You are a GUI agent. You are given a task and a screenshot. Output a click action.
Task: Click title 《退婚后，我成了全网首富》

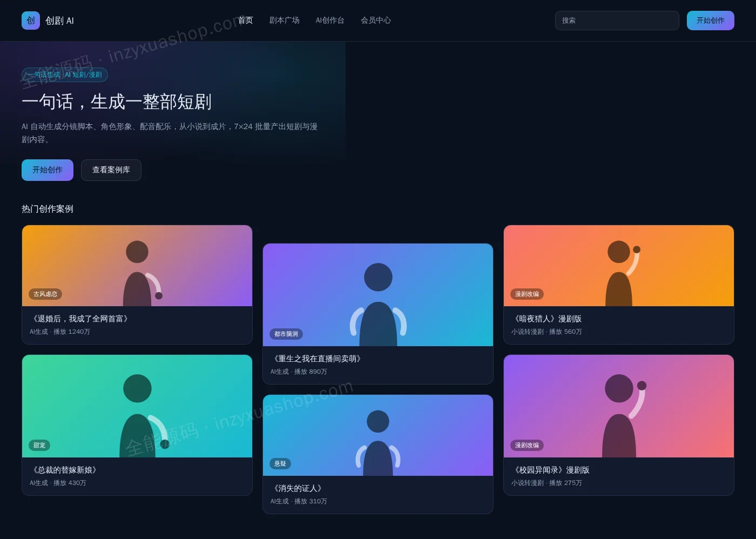point(80,319)
